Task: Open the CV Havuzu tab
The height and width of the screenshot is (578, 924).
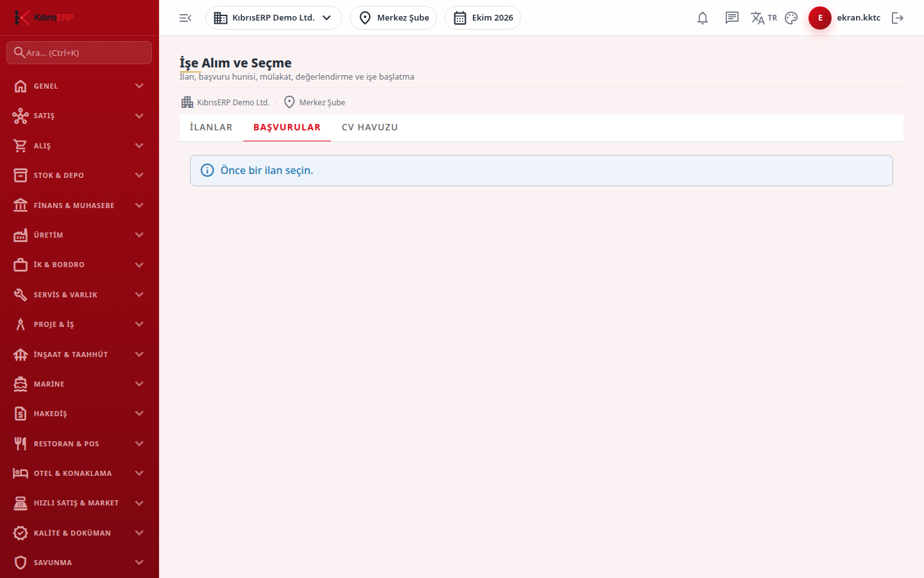Action: coord(370,127)
